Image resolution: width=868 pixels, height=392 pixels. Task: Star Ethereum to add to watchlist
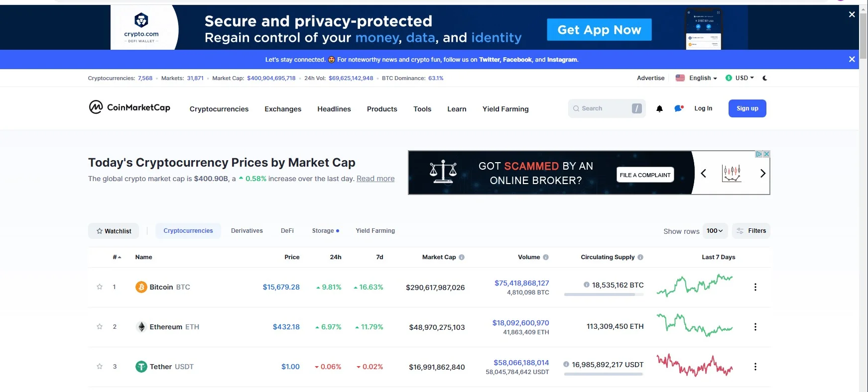click(100, 327)
